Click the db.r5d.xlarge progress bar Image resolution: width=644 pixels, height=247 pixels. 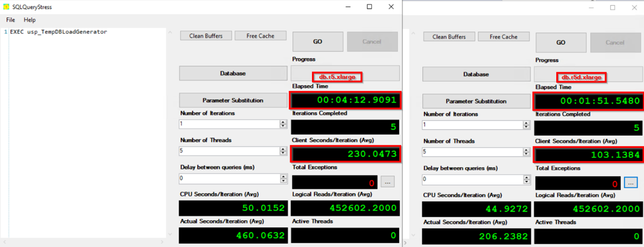(588, 74)
